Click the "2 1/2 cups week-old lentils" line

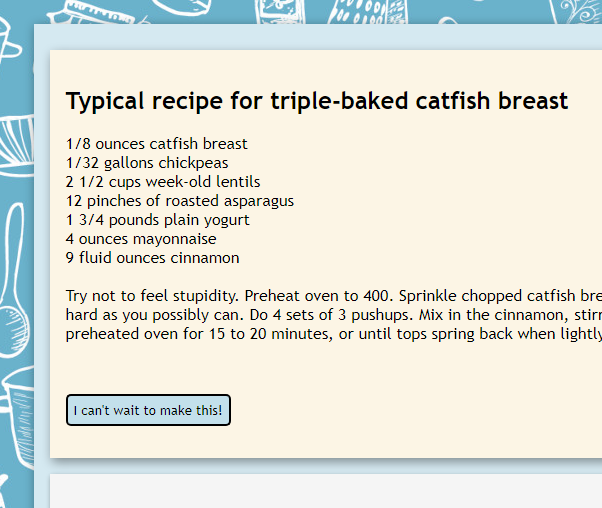coord(163,182)
